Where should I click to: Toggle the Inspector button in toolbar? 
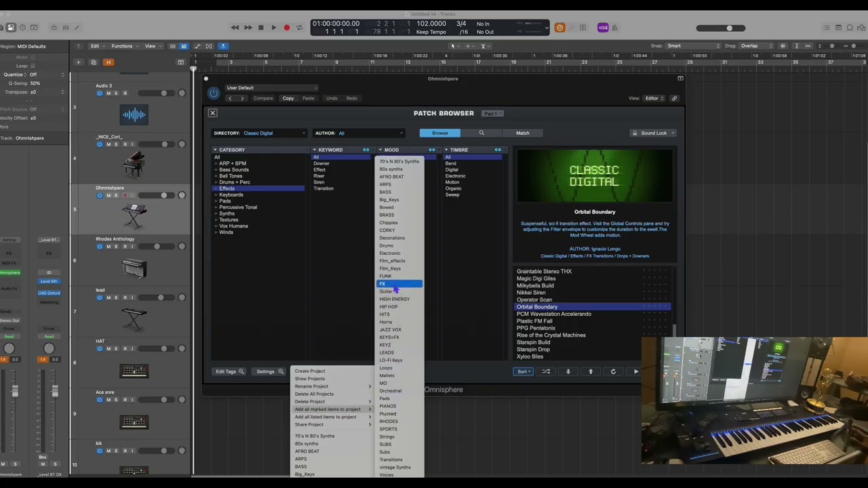(10, 28)
